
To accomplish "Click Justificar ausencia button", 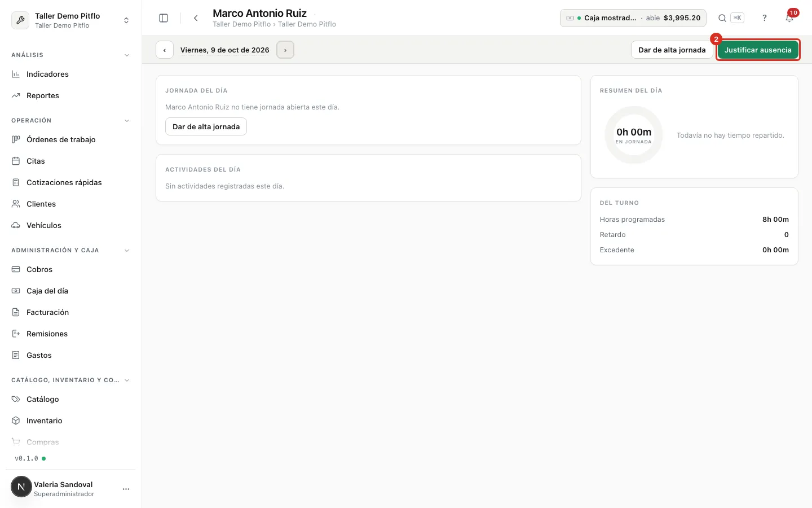I will [758, 50].
